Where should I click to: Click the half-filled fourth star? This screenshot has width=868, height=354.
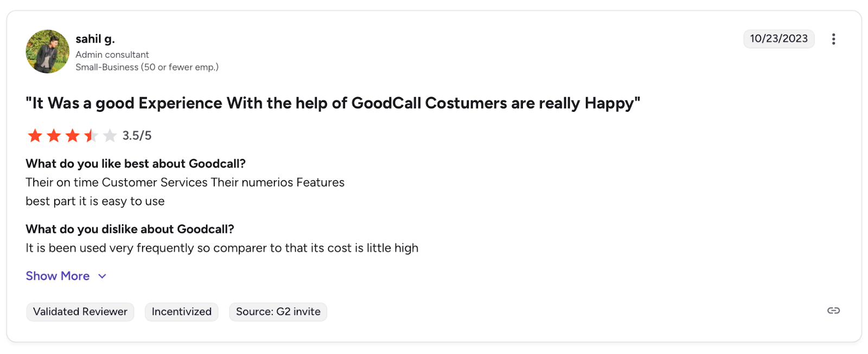pyautogui.click(x=91, y=136)
